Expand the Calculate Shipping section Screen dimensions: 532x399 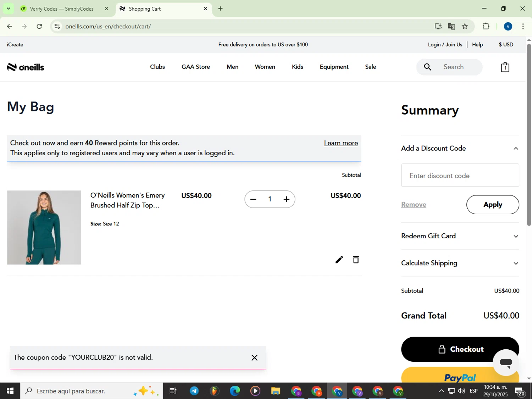460,263
